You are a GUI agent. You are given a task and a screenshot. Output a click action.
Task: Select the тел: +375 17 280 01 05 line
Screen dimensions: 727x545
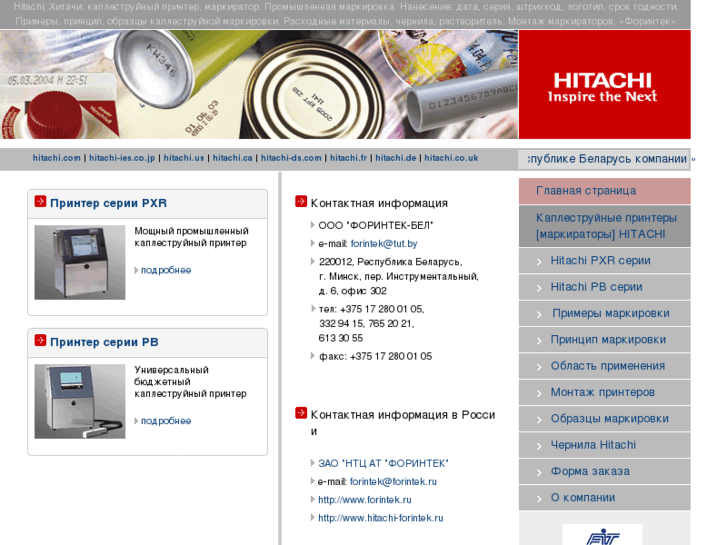tap(371, 309)
